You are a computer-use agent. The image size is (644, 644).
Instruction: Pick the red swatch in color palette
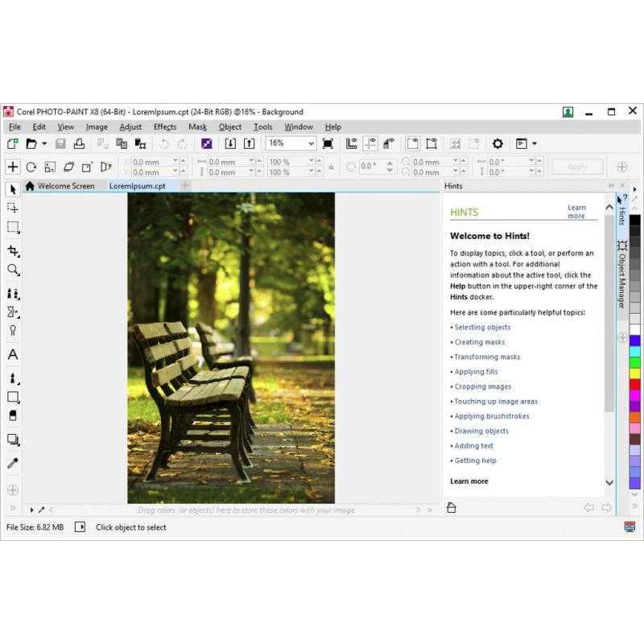635,384
